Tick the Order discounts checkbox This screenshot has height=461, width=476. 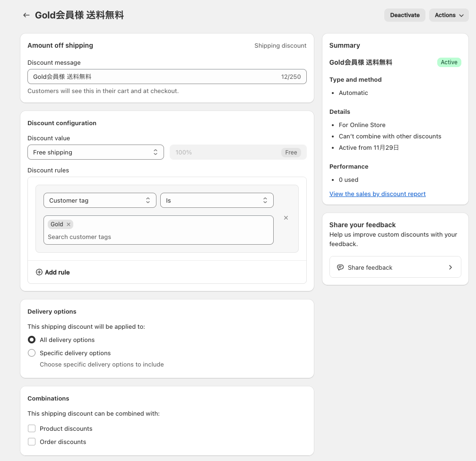32,442
